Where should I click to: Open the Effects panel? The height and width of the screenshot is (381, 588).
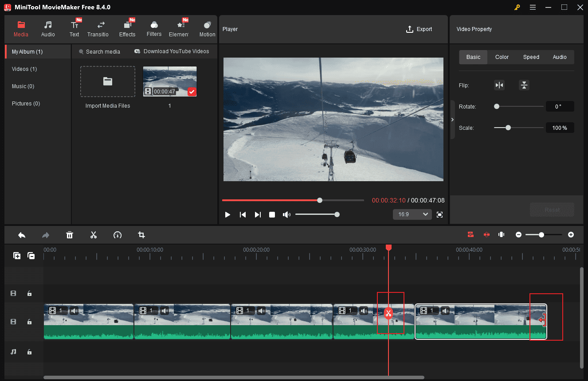click(127, 29)
